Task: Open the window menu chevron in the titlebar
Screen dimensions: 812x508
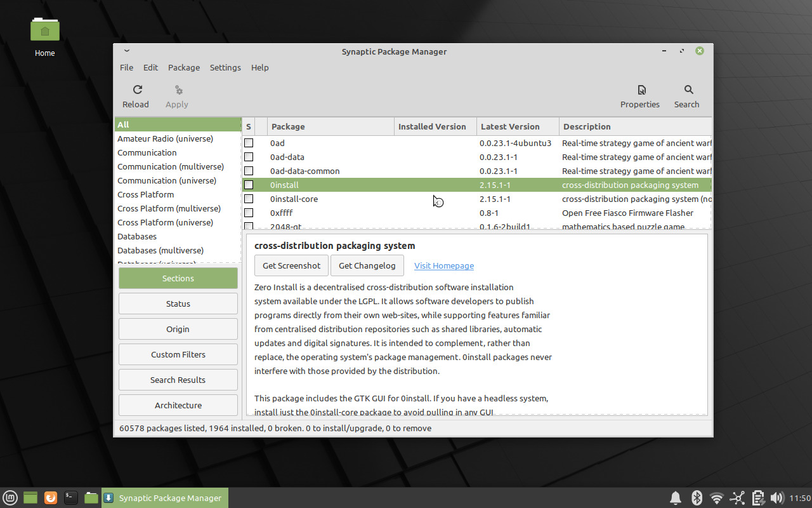Action: pyautogui.click(x=127, y=51)
